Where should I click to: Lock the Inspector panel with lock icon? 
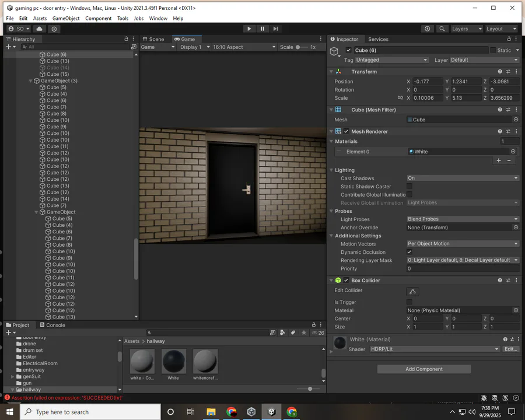tap(509, 39)
